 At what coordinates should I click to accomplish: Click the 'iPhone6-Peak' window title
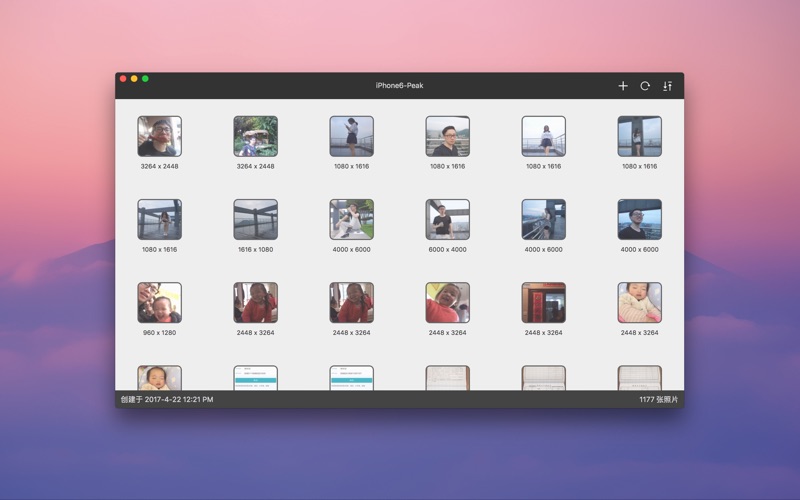coord(399,86)
